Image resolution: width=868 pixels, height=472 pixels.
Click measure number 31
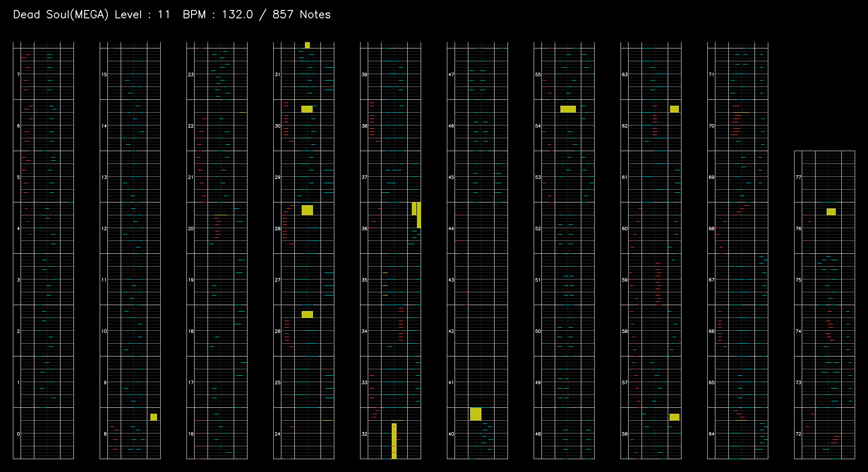[x=278, y=75]
